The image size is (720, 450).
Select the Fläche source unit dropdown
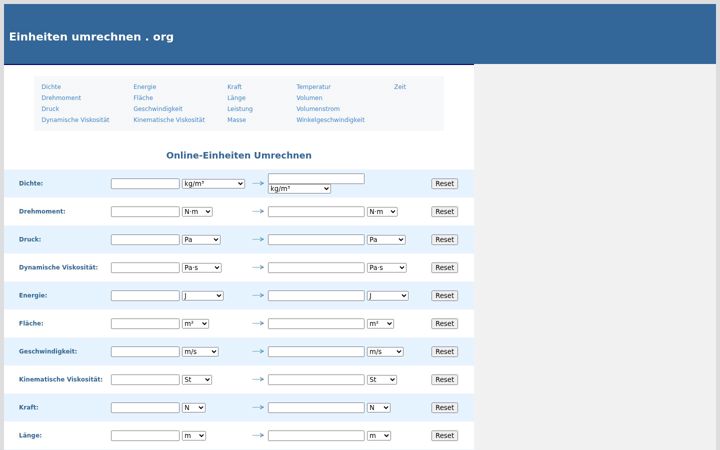pyautogui.click(x=195, y=324)
